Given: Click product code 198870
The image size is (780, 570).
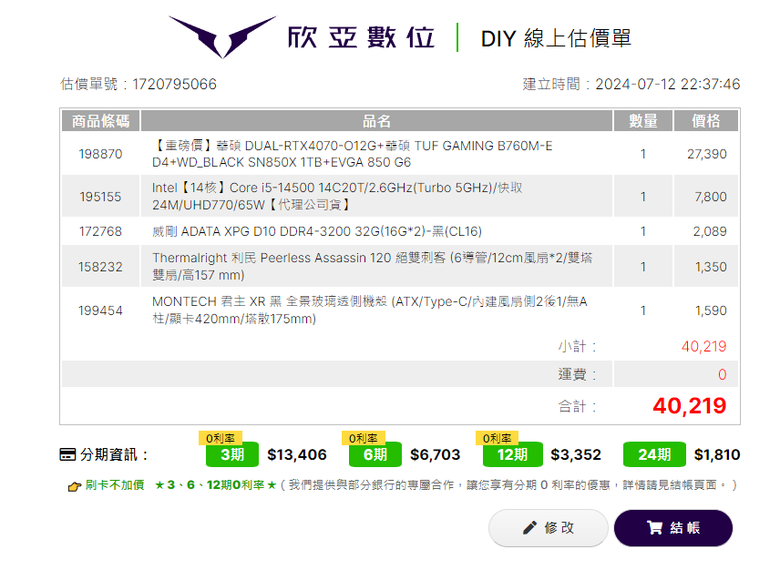Looking at the screenshot, I should (100, 154).
